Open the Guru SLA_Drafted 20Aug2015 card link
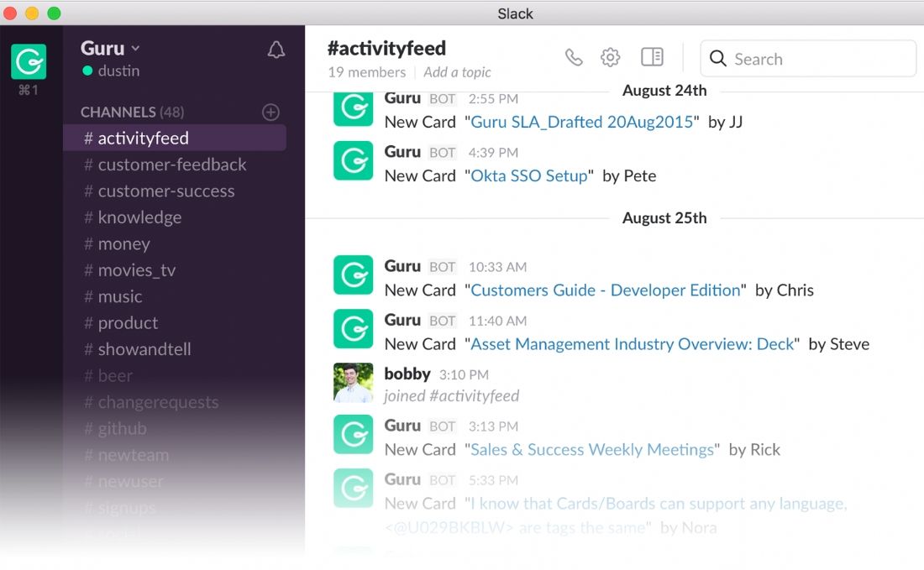This screenshot has width=924, height=570. click(x=581, y=122)
